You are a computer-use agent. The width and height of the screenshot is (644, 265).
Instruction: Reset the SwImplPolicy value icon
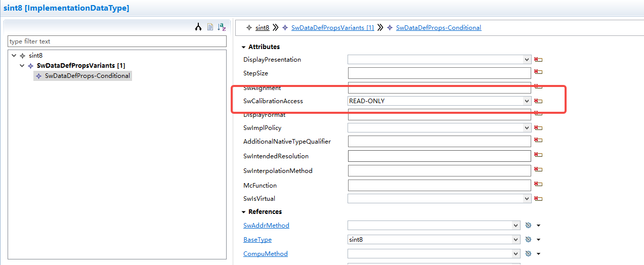tap(538, 128)
